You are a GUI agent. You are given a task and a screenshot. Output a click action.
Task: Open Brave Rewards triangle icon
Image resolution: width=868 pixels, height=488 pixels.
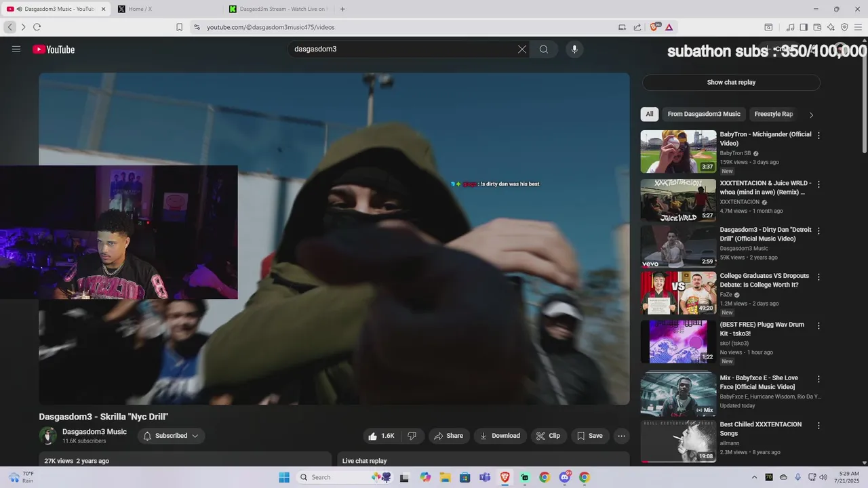[669, 27]
